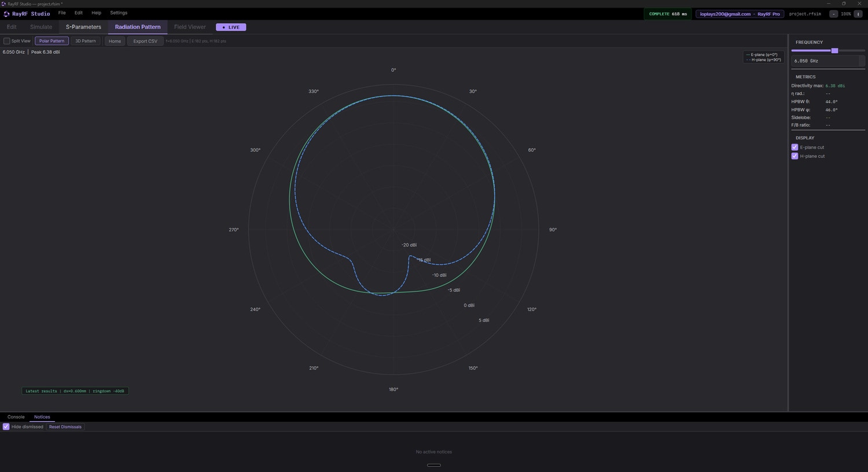The width and height of the screenshot is (868, 472).
Task: Click the zoom in button beside 100%
Action: tap(858, 14)
